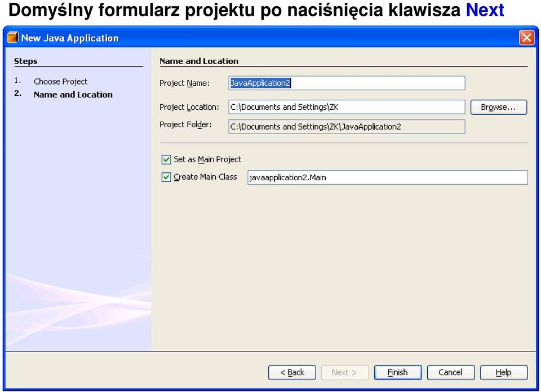Click Finish to create the project

pyautogui.click(x=398, y=372)
